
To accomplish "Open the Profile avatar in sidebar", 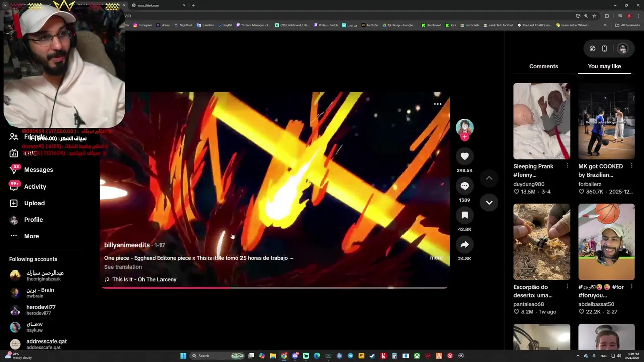I will (x=14, y=220).
